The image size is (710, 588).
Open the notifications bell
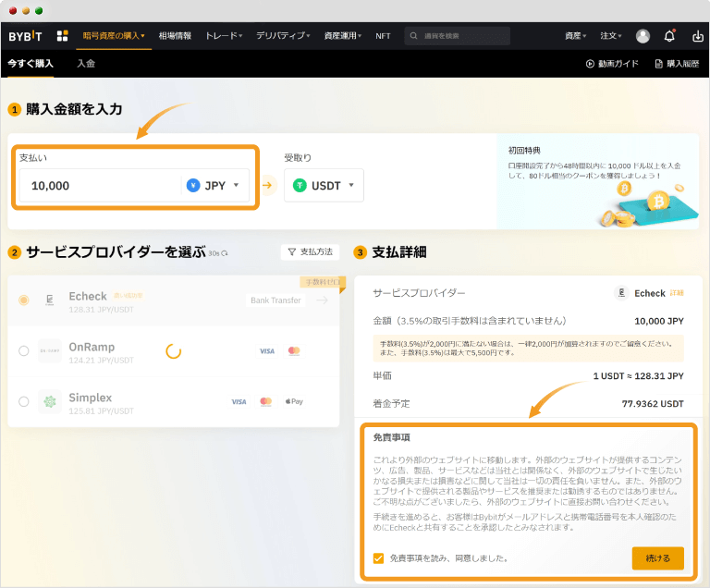point(669,36)
